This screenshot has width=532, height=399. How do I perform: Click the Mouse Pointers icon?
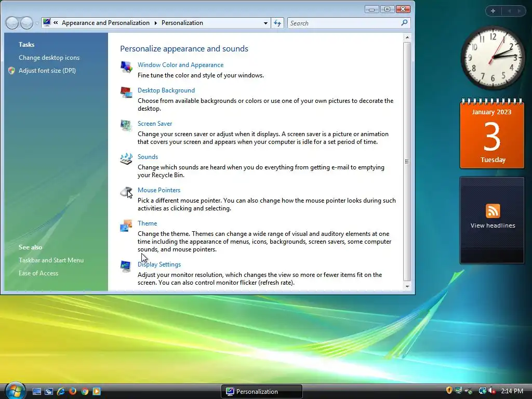point(127,192)
